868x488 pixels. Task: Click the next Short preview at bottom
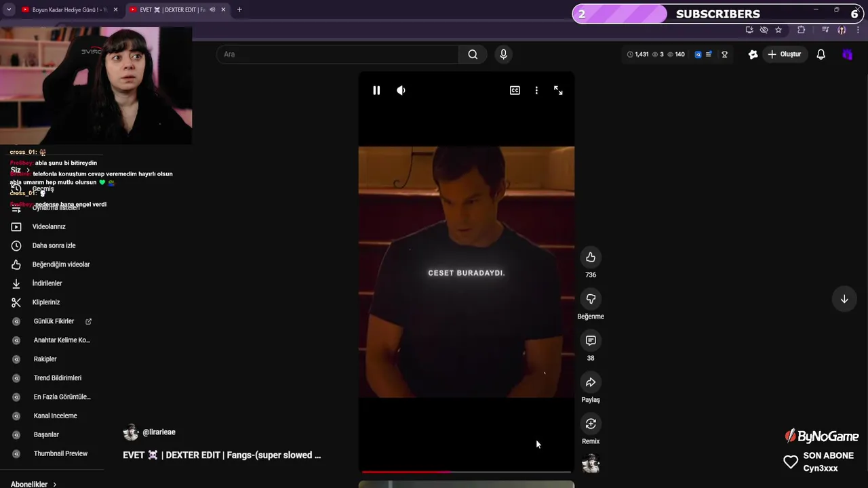click(x=467, y=484)
